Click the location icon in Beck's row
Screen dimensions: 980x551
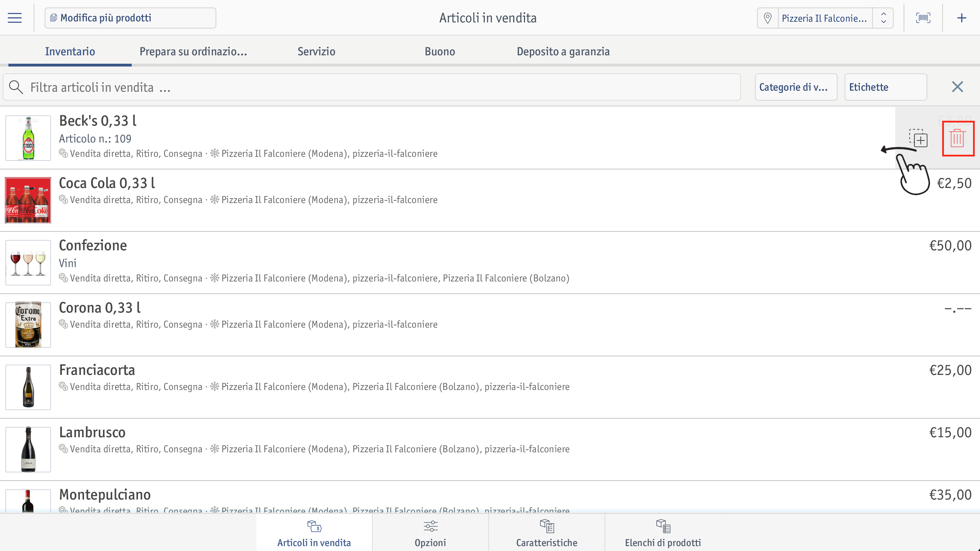[215, 153]
